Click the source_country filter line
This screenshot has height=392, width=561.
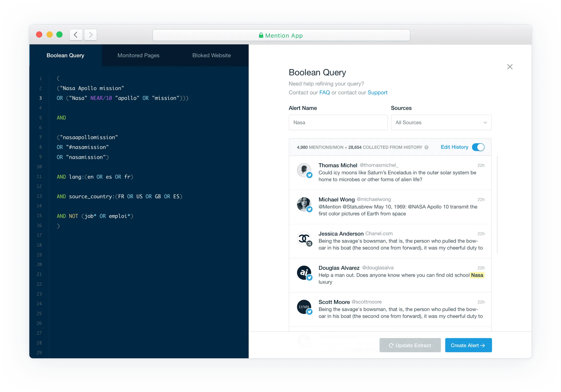click(120, 196)
